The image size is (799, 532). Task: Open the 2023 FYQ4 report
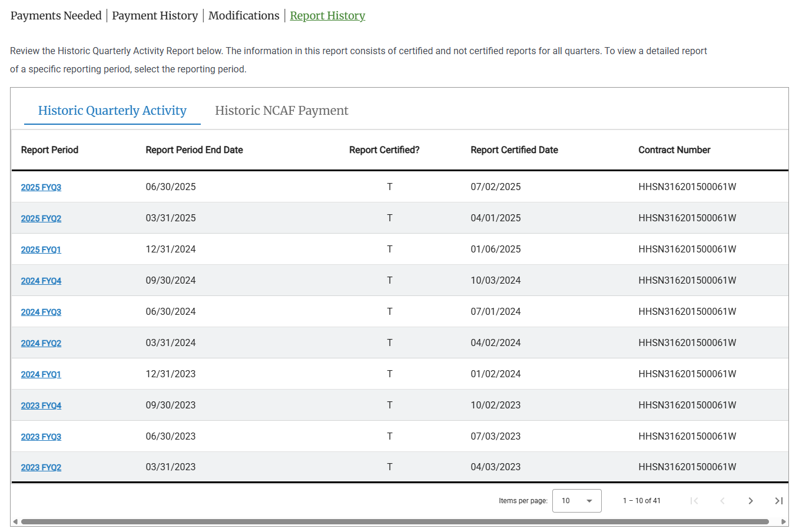[41, 405]
